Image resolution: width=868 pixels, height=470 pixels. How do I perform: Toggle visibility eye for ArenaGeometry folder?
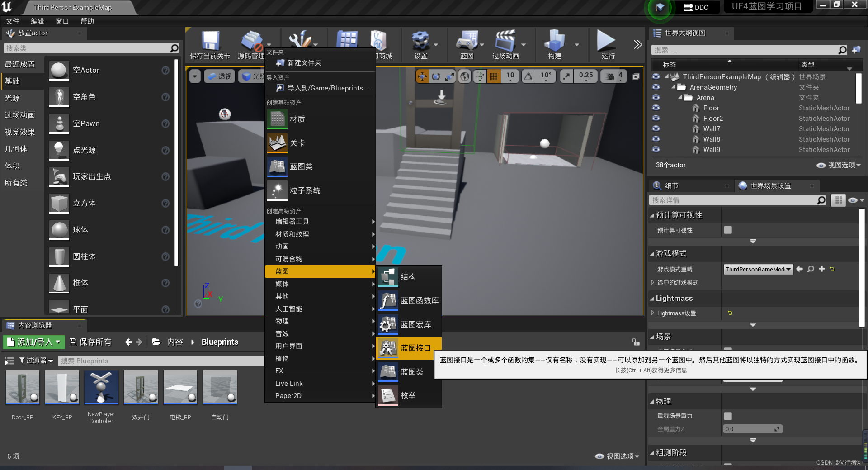[656, 87]
